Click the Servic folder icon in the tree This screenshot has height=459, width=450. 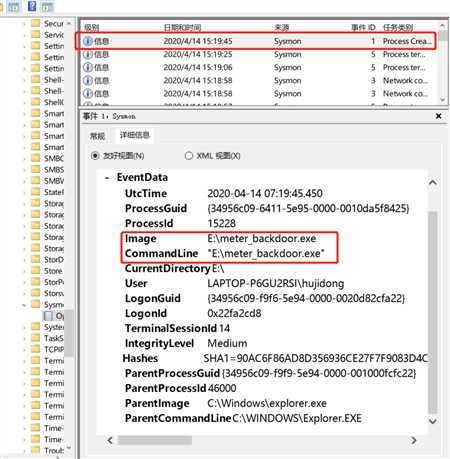35,34
